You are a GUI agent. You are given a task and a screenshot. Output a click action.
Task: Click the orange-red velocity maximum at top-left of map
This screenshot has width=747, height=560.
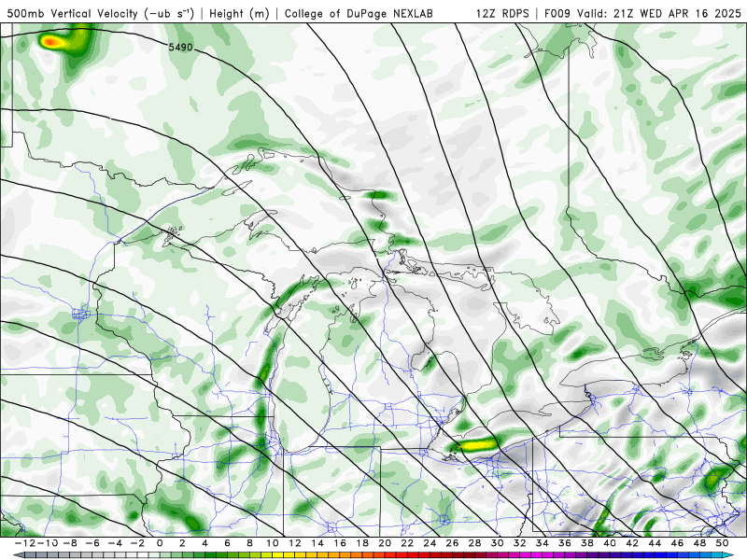click(x=51, y=42)
